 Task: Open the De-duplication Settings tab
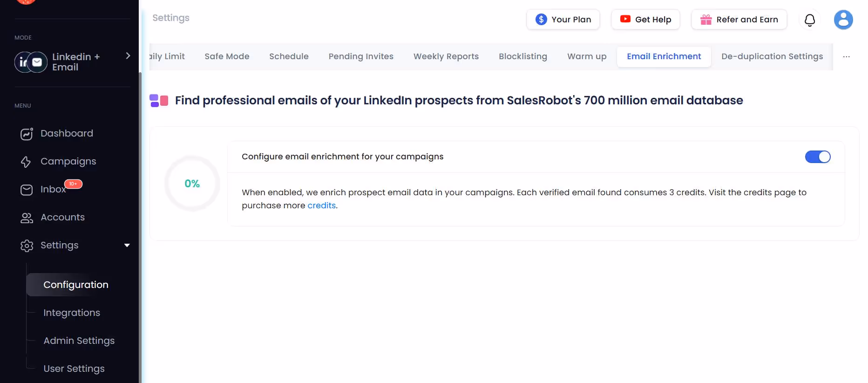[x=772, y=56]
